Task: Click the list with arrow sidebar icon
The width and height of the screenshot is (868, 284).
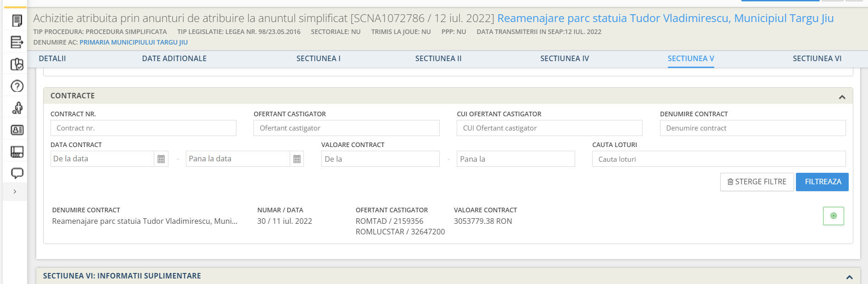Action: point(17,42)
